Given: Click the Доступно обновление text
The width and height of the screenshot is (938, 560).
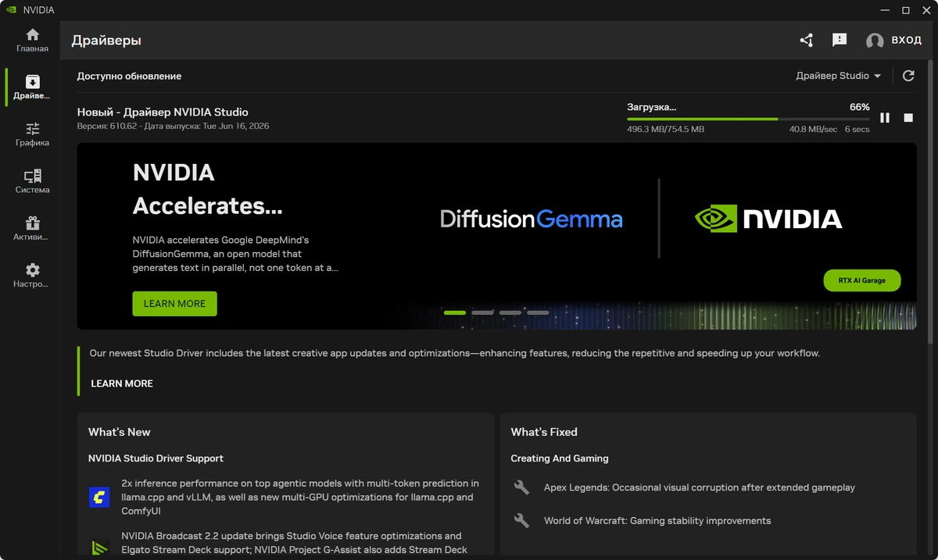Looking at the screenshot, I should tap(129, 77).
